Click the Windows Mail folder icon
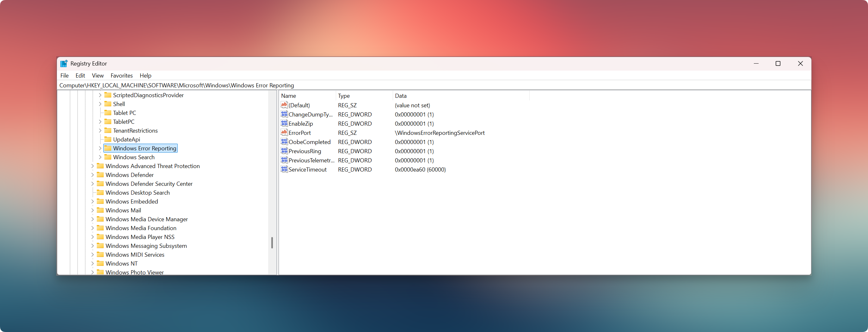 100,210
